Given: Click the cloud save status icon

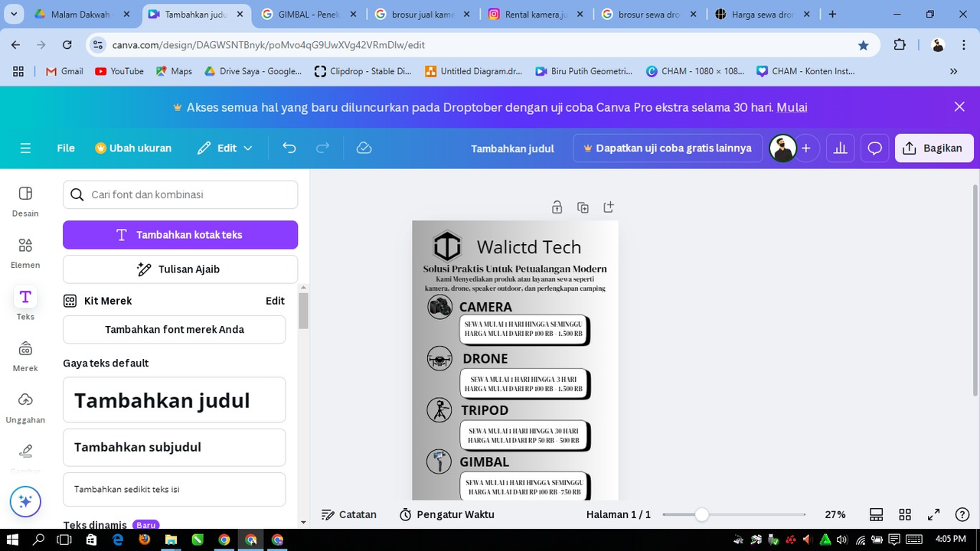Looking at the screenshot, I should (364, 148).
